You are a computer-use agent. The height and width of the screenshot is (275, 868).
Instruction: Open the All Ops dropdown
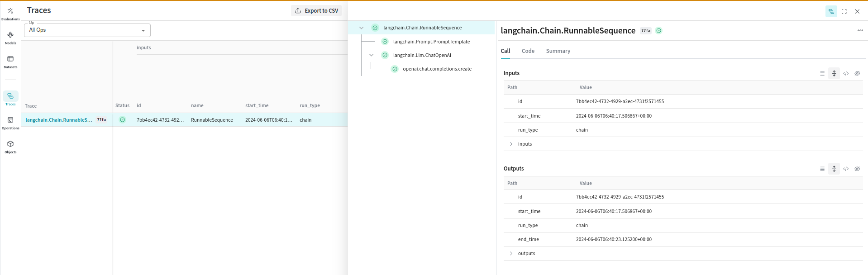(x=87, y=30)
